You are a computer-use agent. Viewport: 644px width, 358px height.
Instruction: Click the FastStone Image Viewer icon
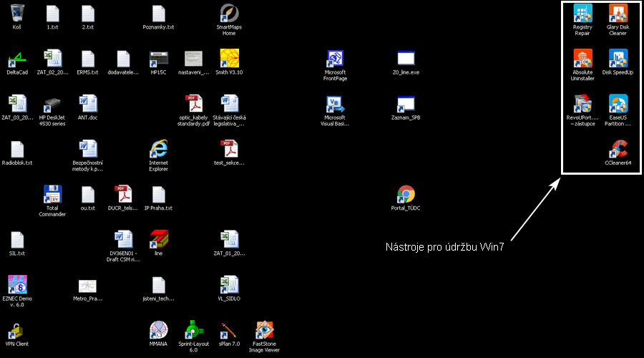(x=264, y=329)
